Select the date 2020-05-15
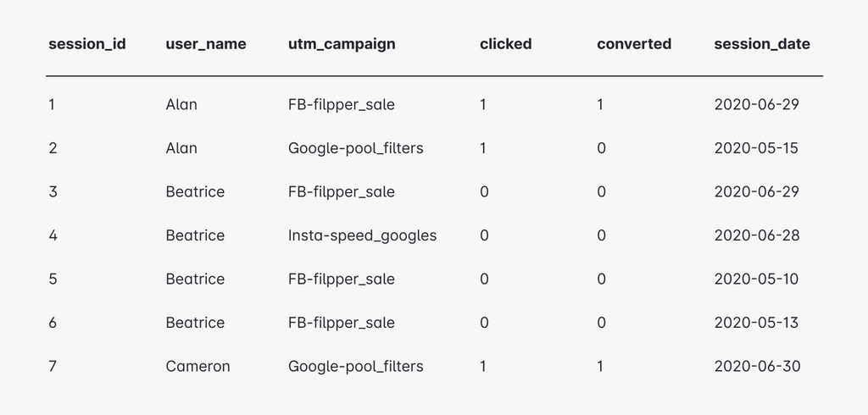 756,148
